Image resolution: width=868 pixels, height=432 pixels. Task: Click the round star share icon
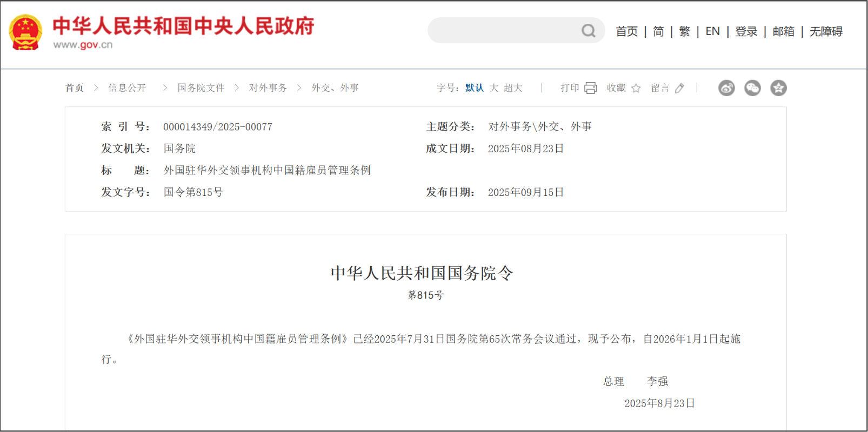[778, 88]
